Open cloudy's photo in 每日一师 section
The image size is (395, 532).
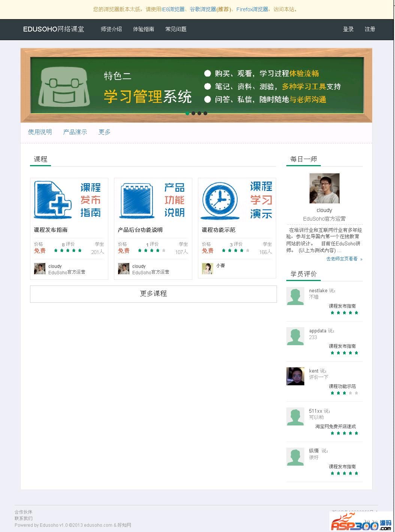pos(324,188)
